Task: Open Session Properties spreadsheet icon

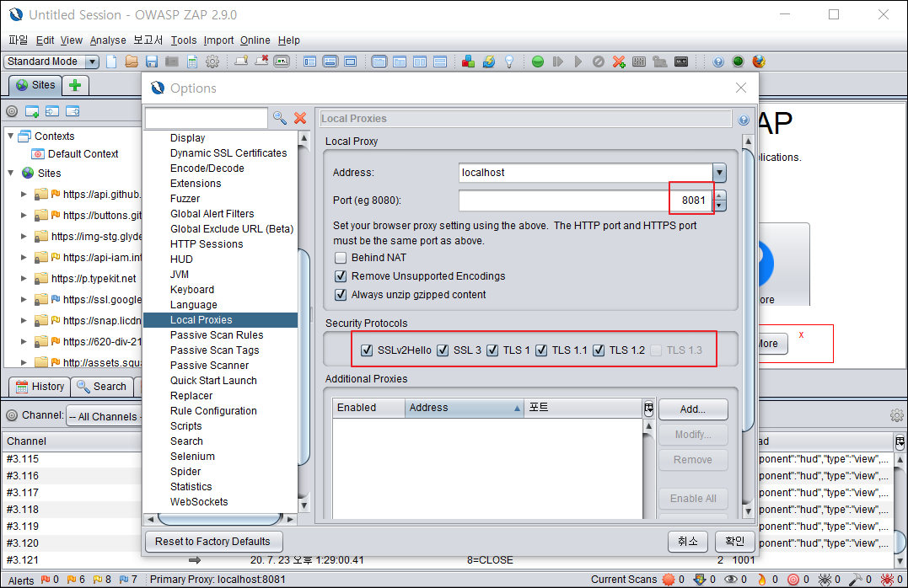Action: (192, 61)
